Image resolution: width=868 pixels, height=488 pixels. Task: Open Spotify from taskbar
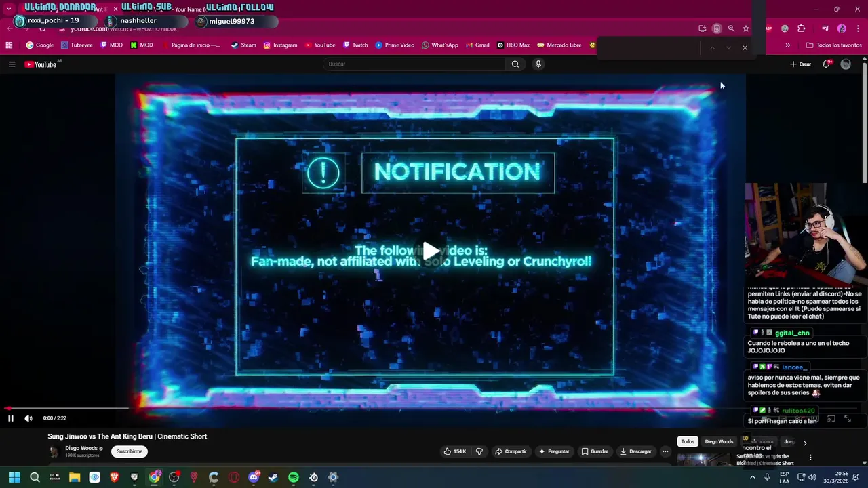(294, 477)
